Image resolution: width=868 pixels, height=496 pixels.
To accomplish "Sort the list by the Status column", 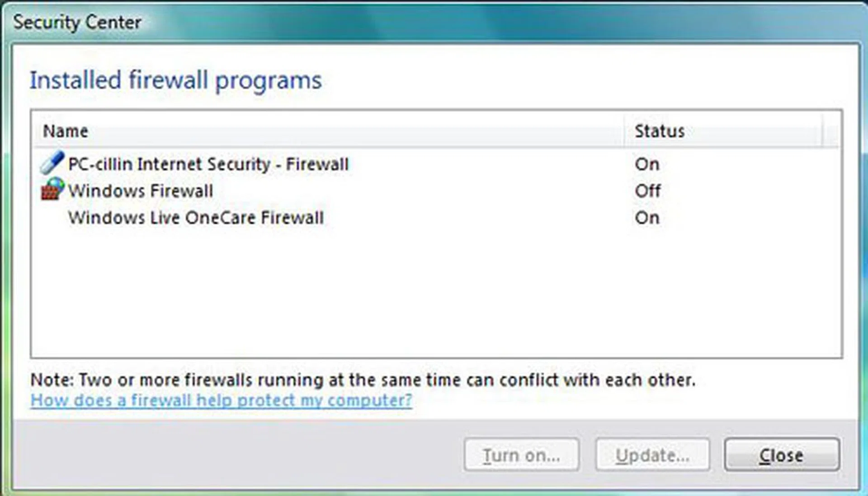I will pos(660,131).
